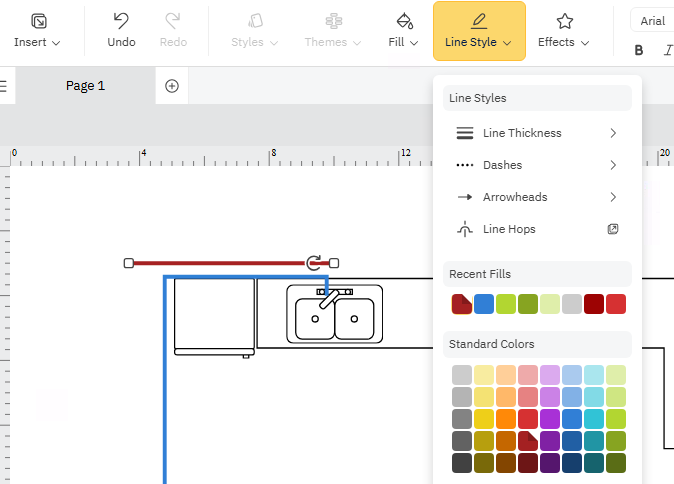Select the blue recent fill swatch
The image size is (674, 484).
pyautogui.click(x=484, y=304)
